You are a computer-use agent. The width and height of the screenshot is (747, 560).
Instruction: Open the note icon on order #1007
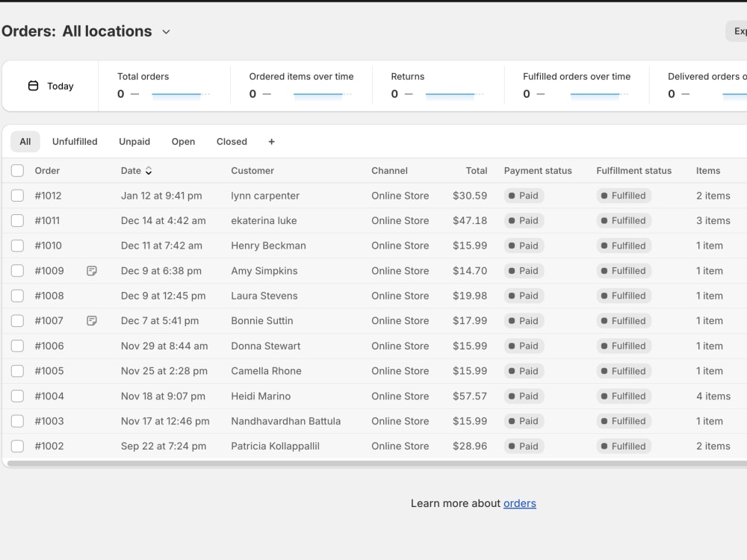[x=92, y=321]
